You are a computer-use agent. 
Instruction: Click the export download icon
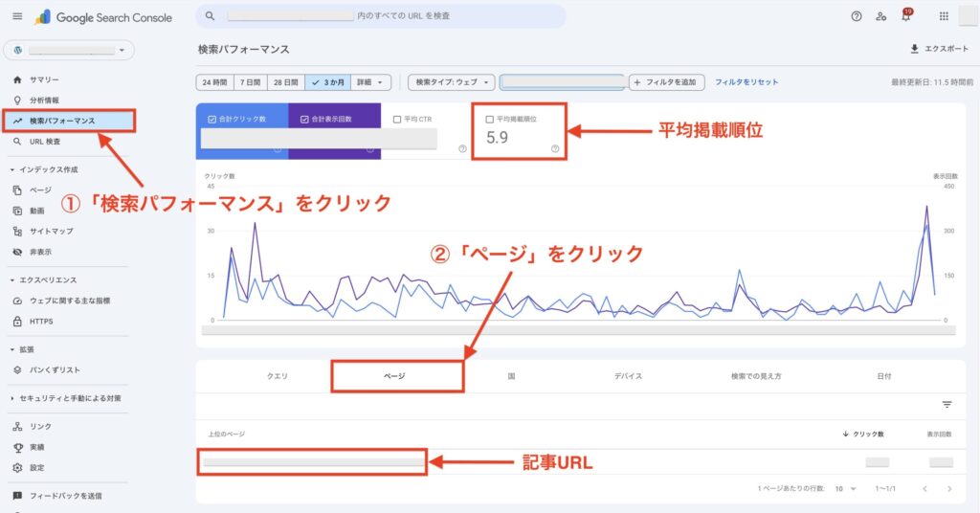tap(915, 49)
